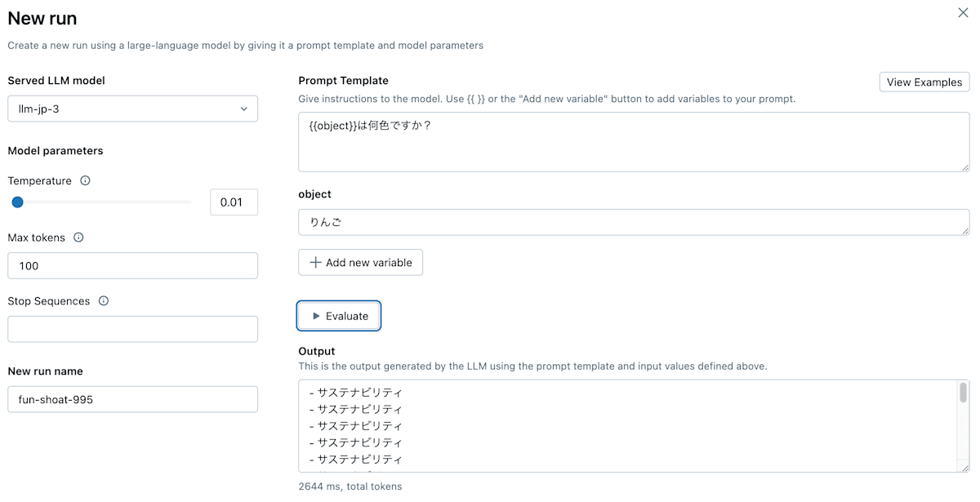Click the Output text area
The width and height of the screenshot is (980, 502).
[x=628, y=425]
